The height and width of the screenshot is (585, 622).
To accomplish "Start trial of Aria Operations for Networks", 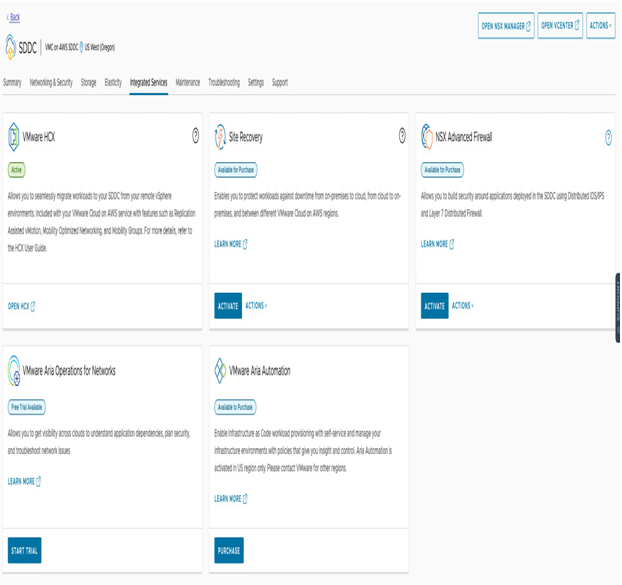I will (25, 550).
